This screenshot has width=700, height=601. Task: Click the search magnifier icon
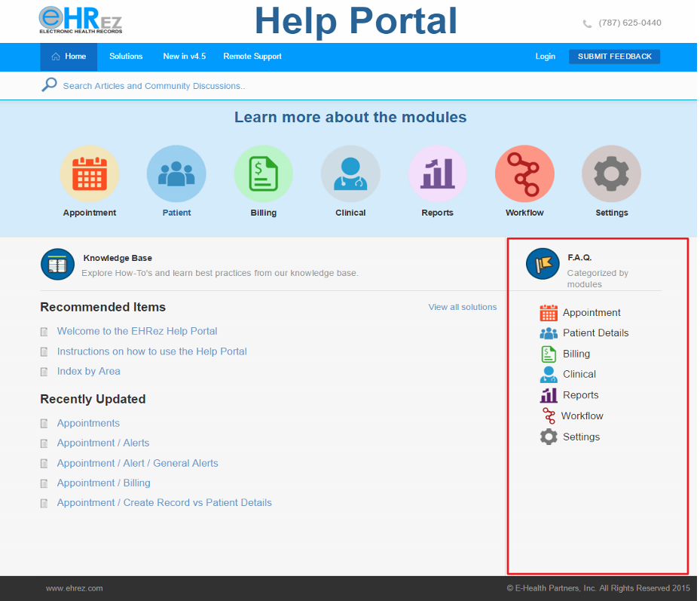48,84
